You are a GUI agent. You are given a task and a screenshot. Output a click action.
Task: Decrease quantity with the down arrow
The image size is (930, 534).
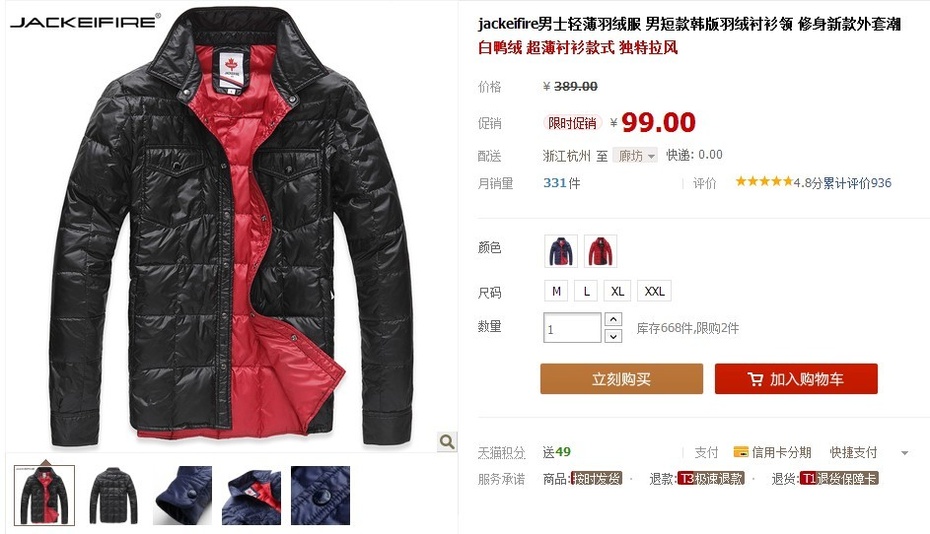(x=613, y=336)
